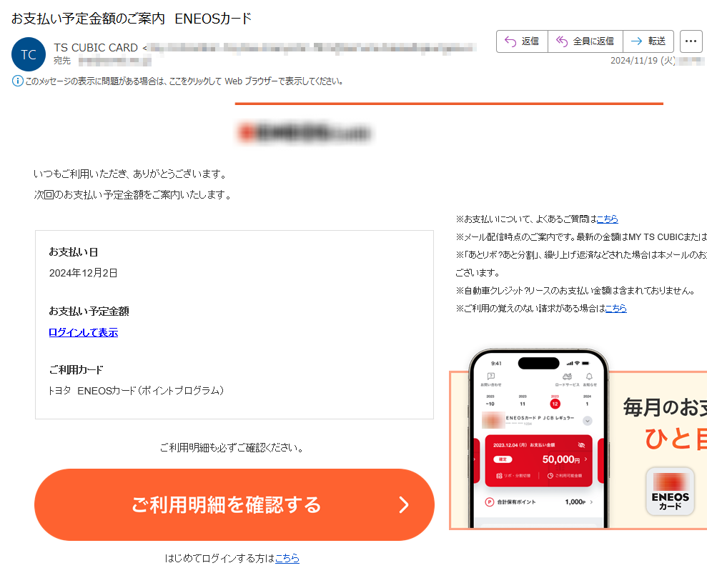Screen dimensions: 707x588
Task: Forward the email with 転送 button
Action: 648,41
